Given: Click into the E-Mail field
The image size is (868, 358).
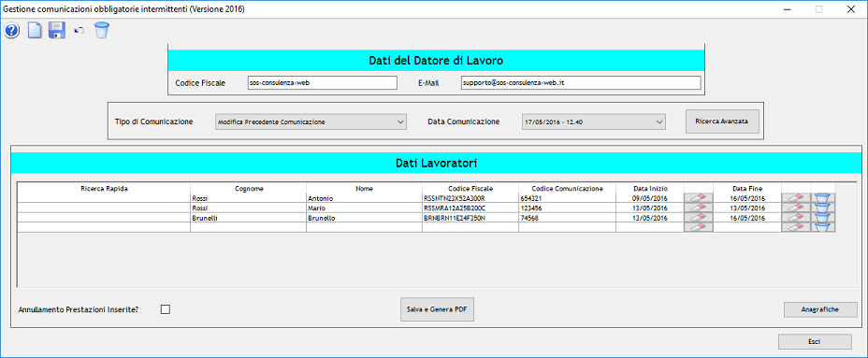Looking at the screenshot, I should click(x=581, y=82).
